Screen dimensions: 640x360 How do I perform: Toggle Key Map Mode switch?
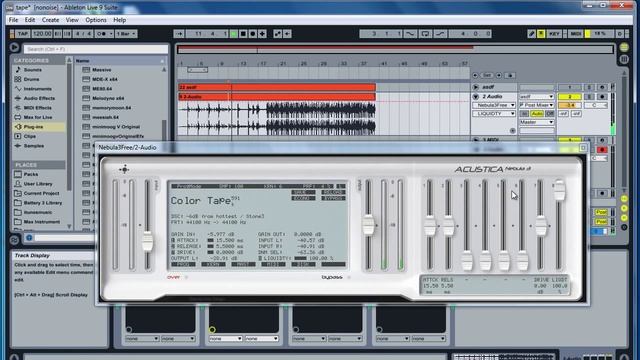tap(554, 34)
